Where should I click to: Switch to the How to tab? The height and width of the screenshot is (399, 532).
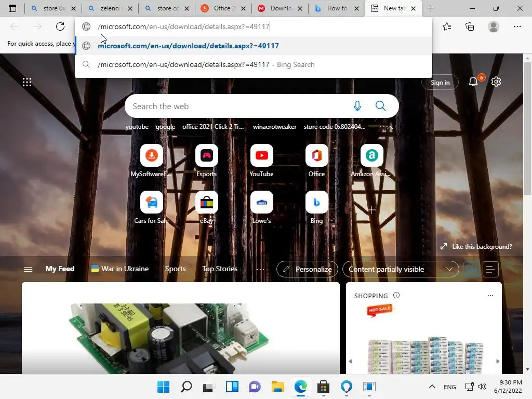[x=337, y=8]
